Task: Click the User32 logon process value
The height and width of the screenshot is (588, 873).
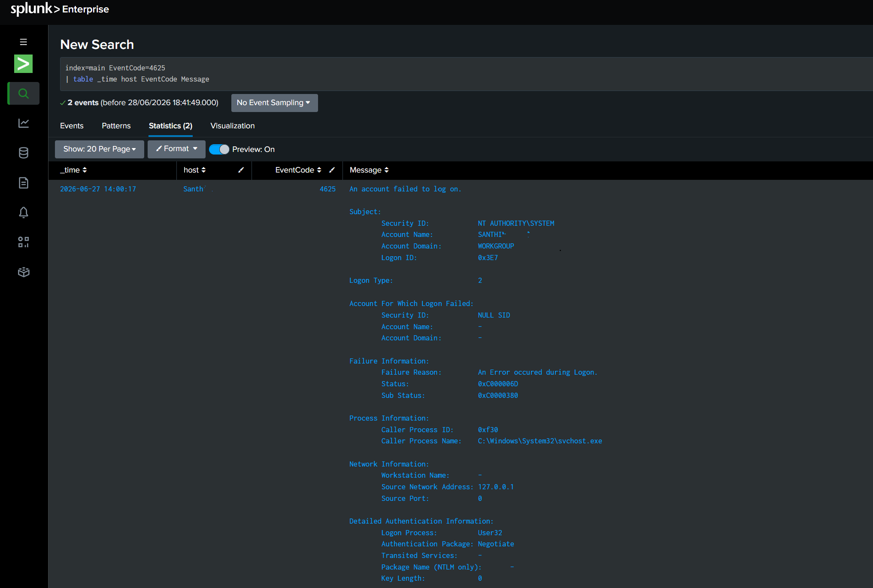Action: coord(490,533)
